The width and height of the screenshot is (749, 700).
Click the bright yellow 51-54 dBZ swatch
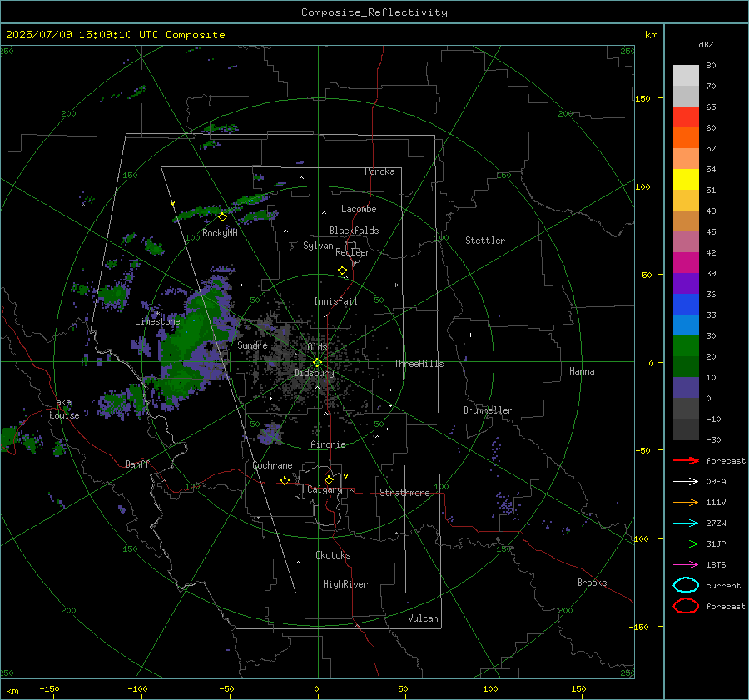pyautogui.click(x=686, y=180)
